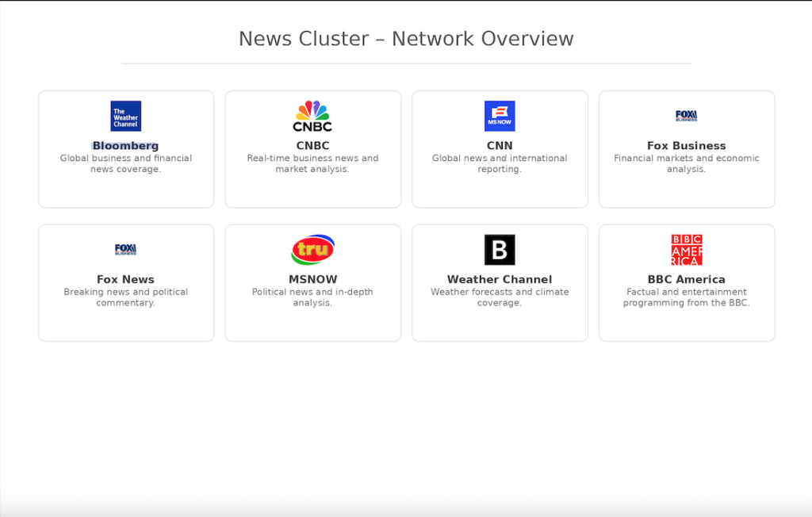Click 'Weather forecasts and climate coverage' description

(500, 297)
